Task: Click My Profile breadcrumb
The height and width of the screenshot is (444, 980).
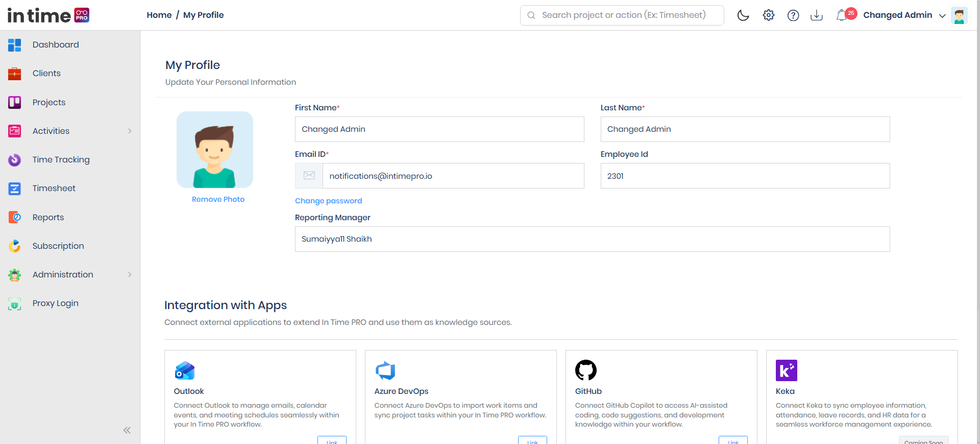Action: pos(203,15)
